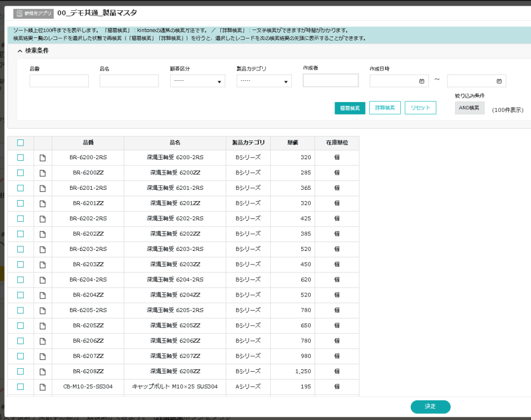Viewport: 531px width, 420px height.
Task: Toggle the select-all checkbox in the table header
Action: point(21,143)
